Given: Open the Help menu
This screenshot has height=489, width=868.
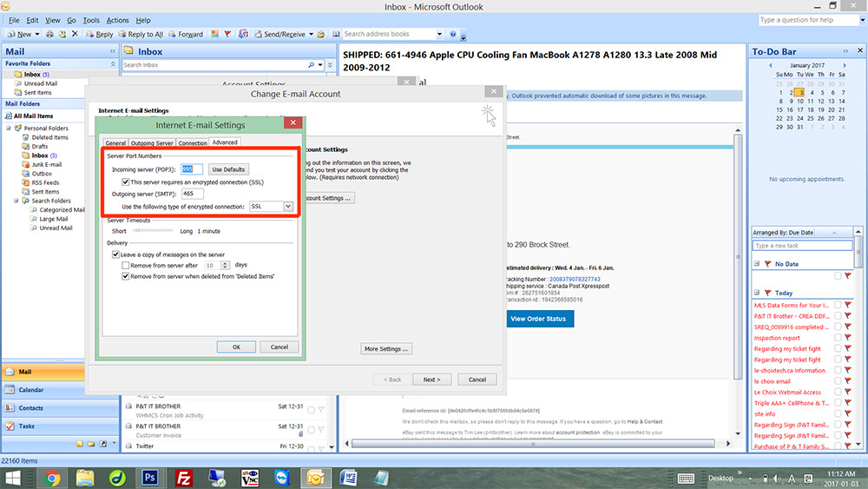Looking at the screenshot, I should (143, 21).
